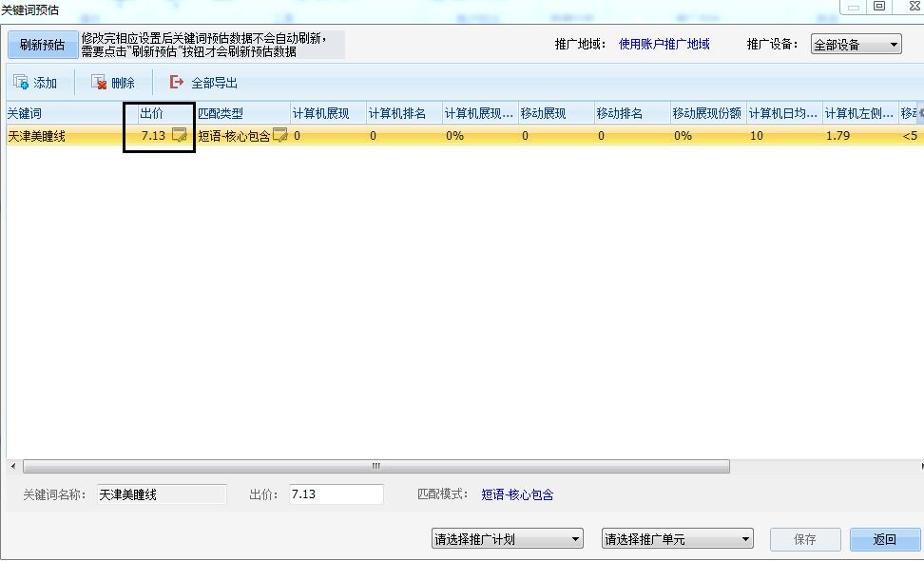Open the 全部设备 promotion device dropdown

pyautogui.click(x=855, y=44)
